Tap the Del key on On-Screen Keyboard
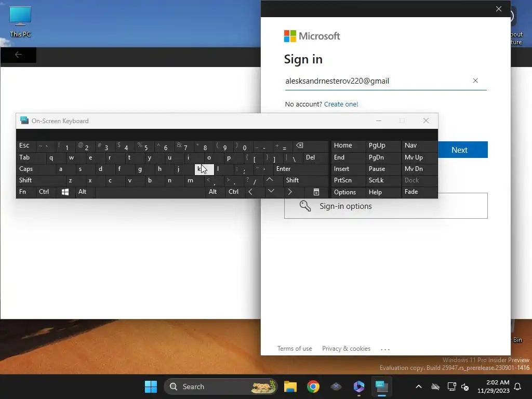 [x=316, y=157]
